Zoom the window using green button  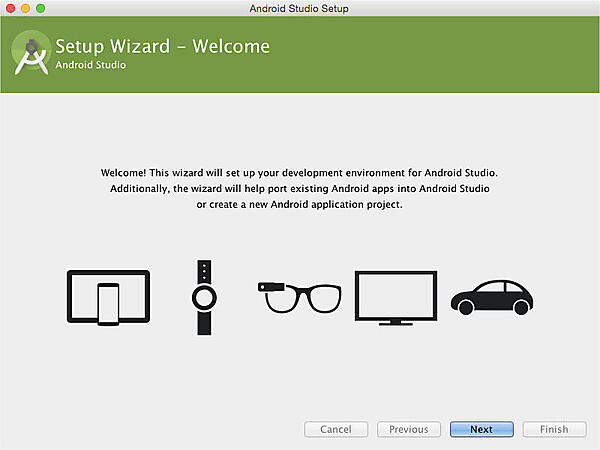41,8
